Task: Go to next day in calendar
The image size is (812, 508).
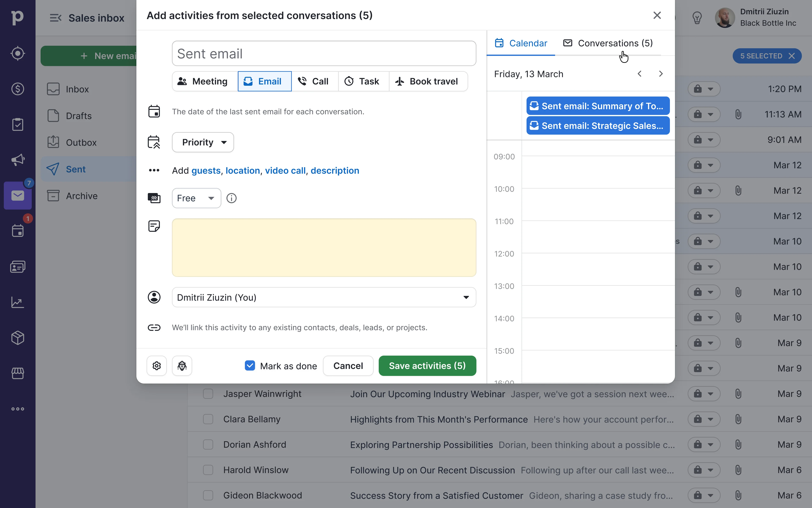Action: pos(661,74)
